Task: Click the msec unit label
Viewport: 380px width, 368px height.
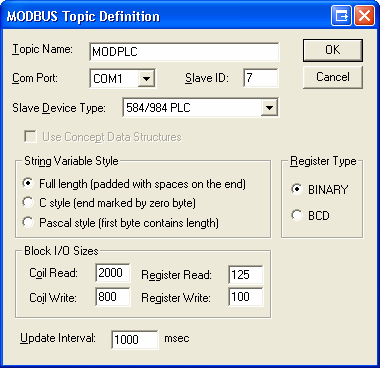Action: tap(177, 338)
